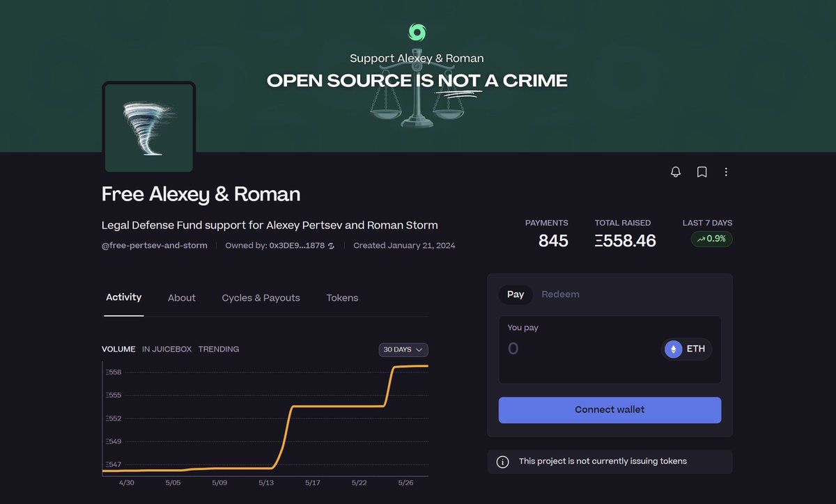This screenshot has height=504, width=836.
Task: Click the Ξ558 axis label on chart
Action: 114,372
